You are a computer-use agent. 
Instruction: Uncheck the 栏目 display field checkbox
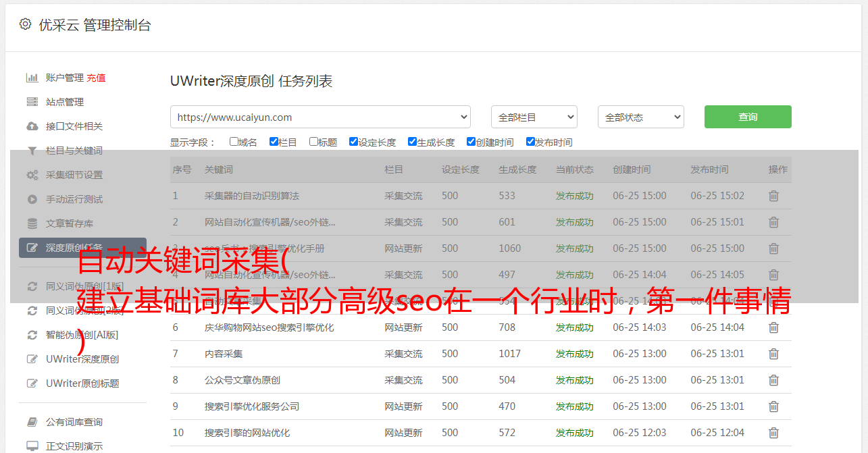274,142
